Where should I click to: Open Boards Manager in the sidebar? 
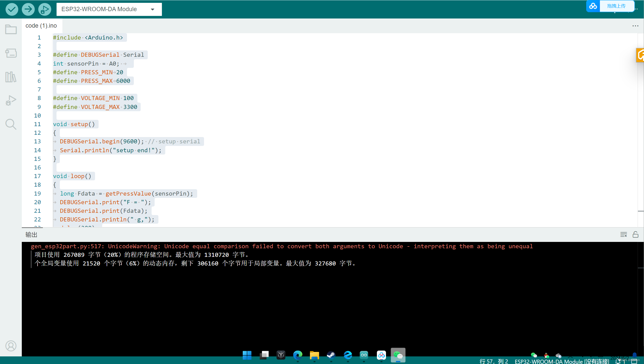(11, 53)
